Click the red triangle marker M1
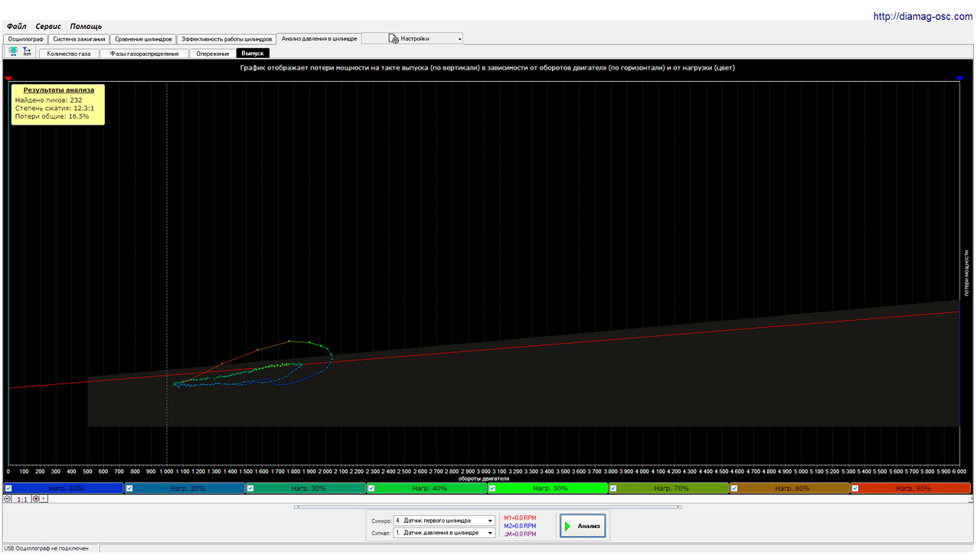 pos(8,78)
